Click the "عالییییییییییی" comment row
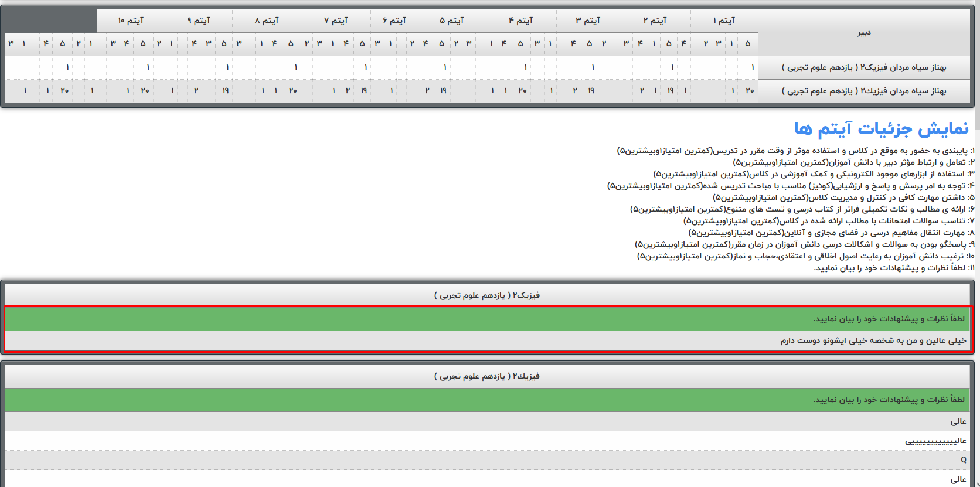 pos(935,441)
